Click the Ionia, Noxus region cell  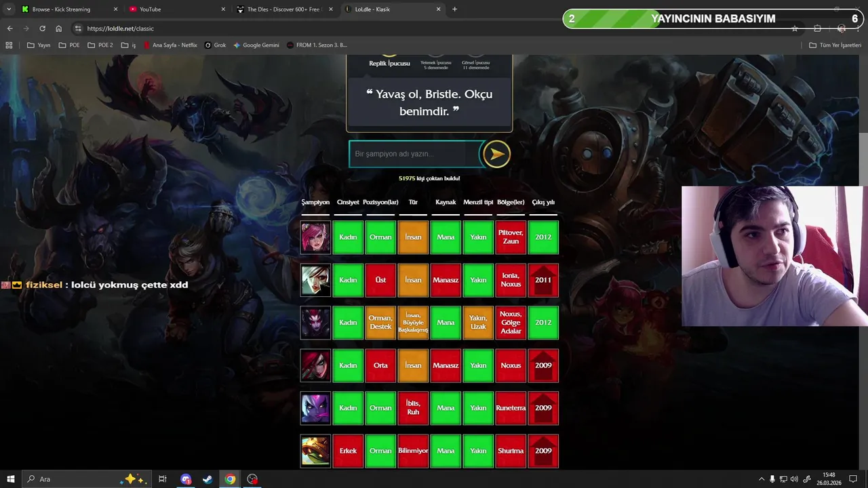pos(511,280)
